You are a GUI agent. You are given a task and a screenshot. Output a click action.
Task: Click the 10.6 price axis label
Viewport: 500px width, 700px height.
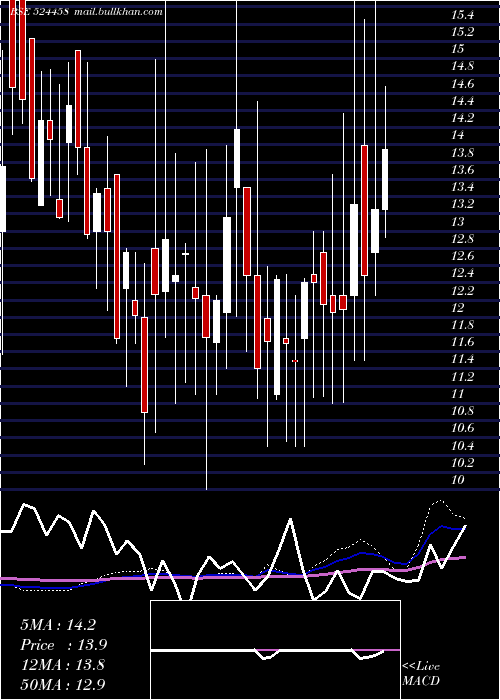click(x=462, y=429)
